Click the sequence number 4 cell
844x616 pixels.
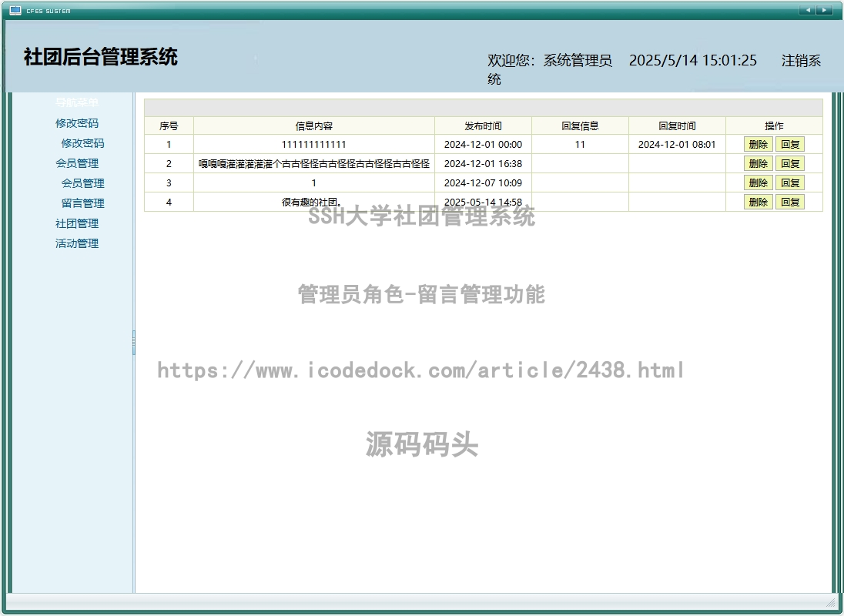[x=169, y=203]
